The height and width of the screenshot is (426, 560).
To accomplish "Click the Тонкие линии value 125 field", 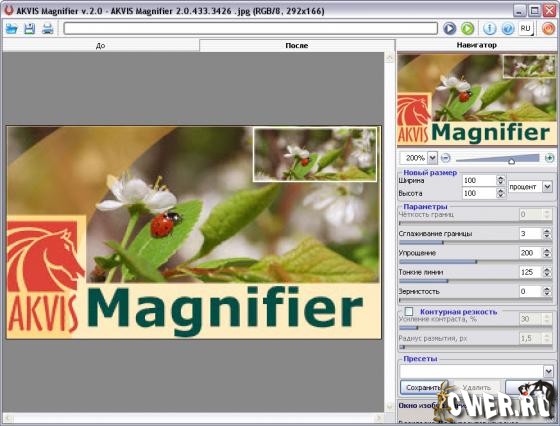I will [531, 272].
